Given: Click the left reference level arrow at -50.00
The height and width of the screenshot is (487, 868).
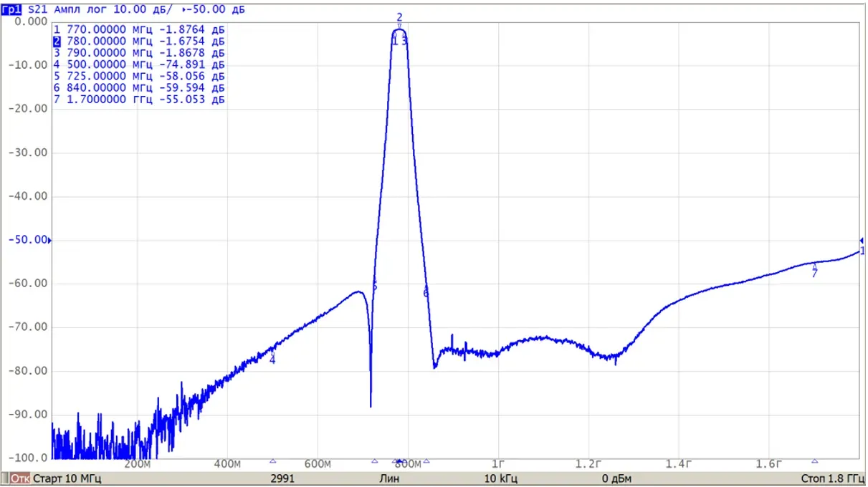Looking at the screenshot, I should (x=49, y=241).
